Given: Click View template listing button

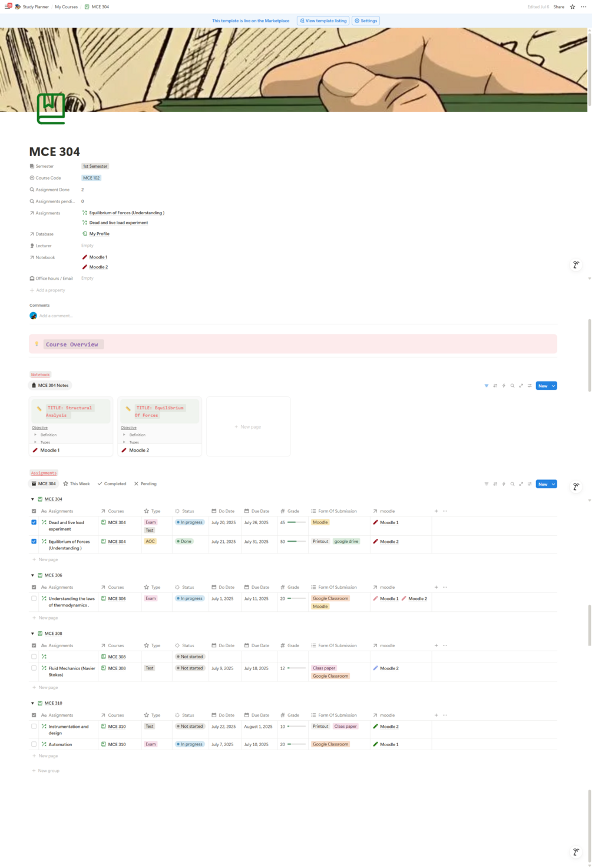Looking at the screenshot, I should pos(323,21).
